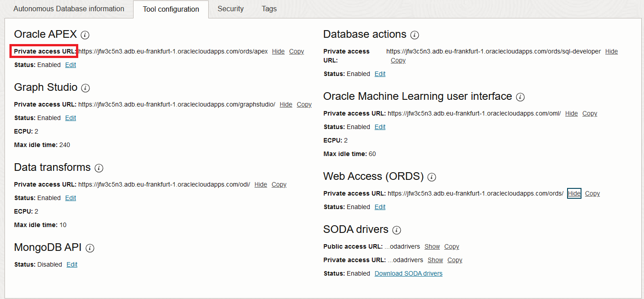Edit the Oracle Machine Learning status

click(x=380, y=127)
